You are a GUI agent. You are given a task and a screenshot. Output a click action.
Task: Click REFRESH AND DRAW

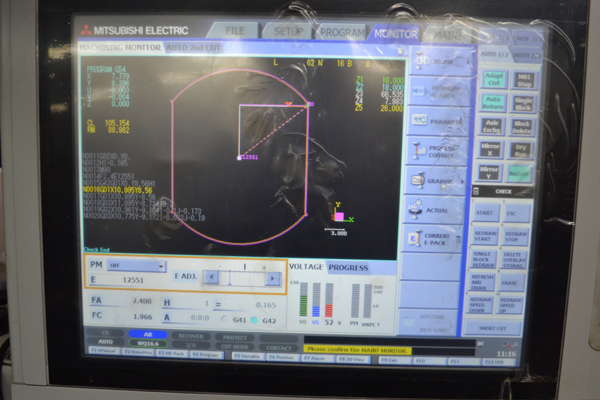(481, 282)
